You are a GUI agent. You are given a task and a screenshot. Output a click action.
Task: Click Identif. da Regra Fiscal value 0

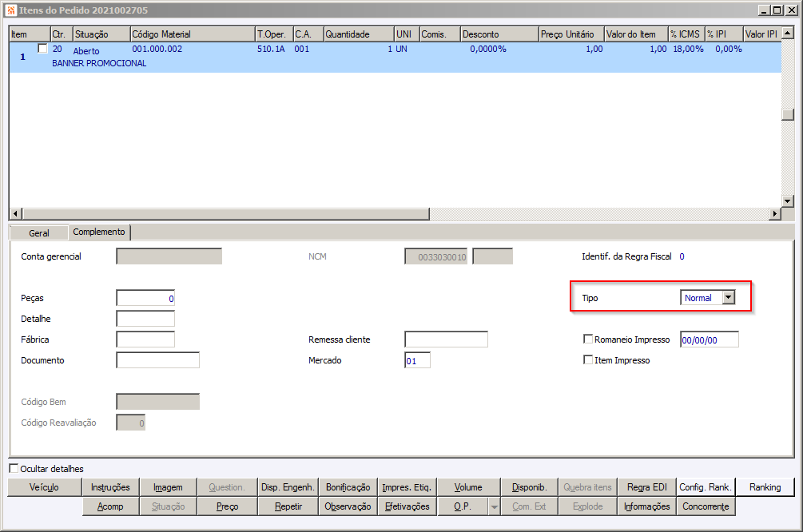click(x=682, y=256)
